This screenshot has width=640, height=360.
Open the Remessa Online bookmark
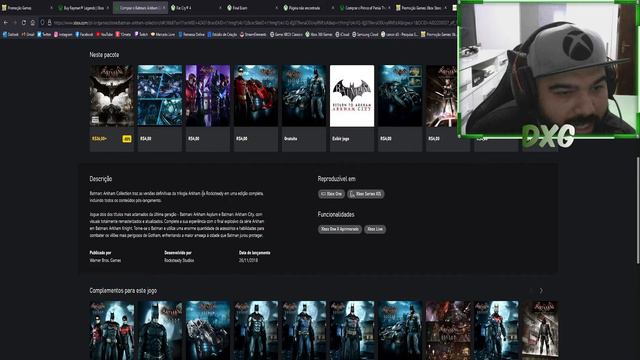coord(191,35)
